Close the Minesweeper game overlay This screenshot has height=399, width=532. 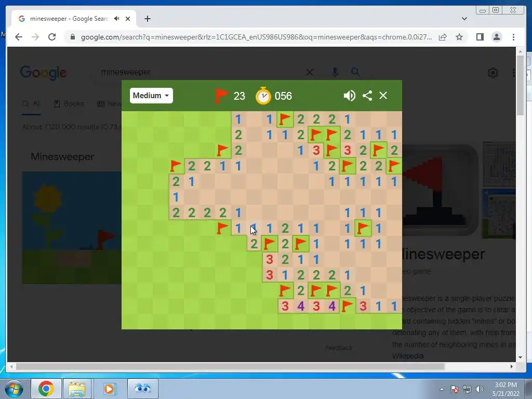(x=383, y=96)
